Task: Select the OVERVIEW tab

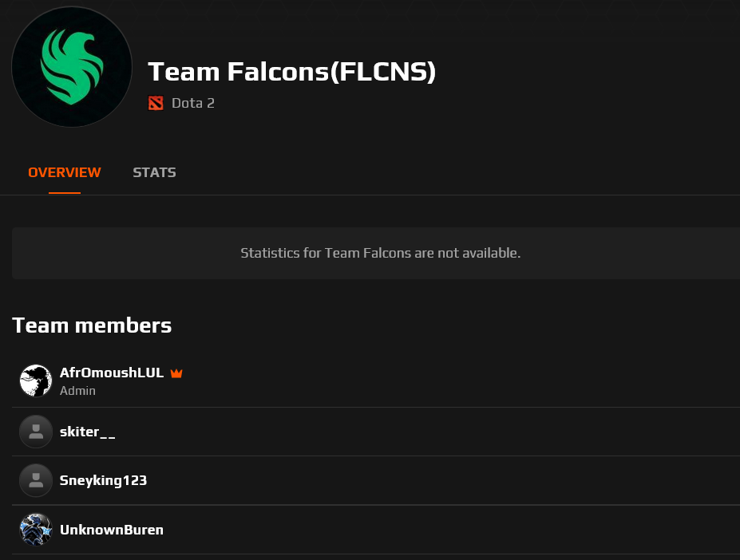Action: 64,172
